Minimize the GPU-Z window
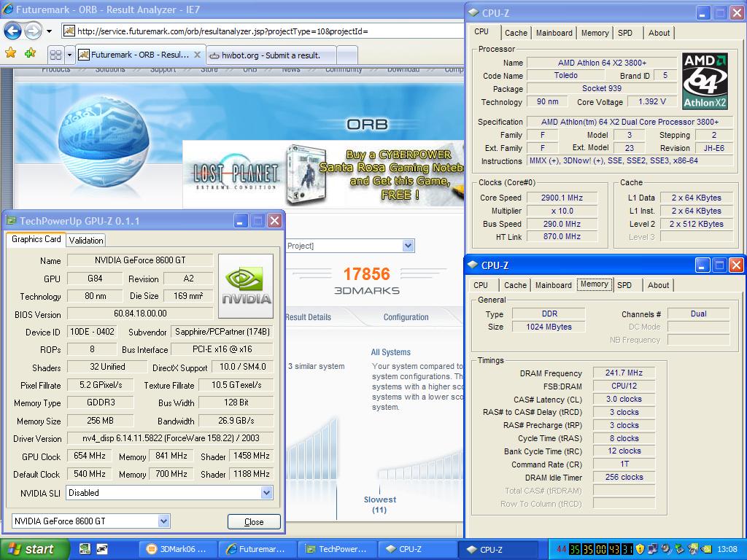This screenshot has height=560, width=747. pyautogui.click(x=241, y=220)
